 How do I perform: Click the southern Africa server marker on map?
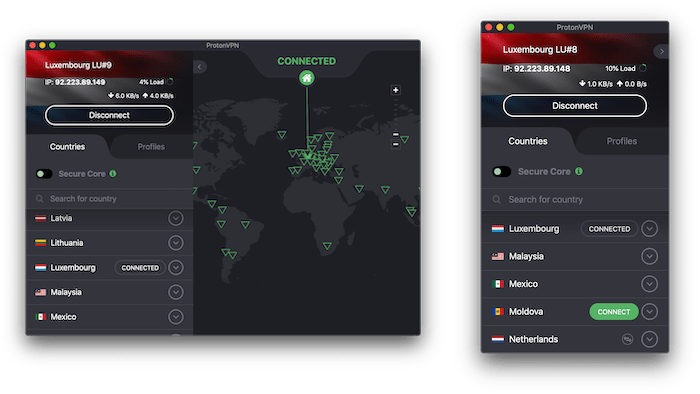coord(327,246)
